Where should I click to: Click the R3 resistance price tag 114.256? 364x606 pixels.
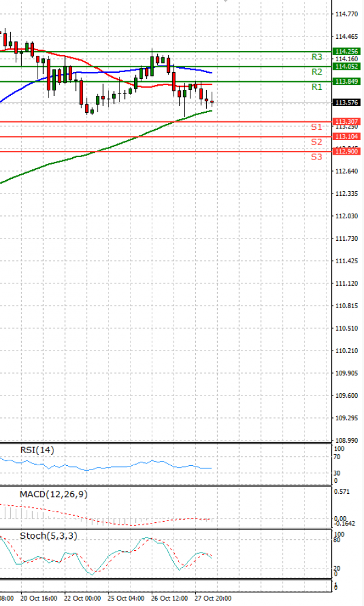click(x=346, y=52)
